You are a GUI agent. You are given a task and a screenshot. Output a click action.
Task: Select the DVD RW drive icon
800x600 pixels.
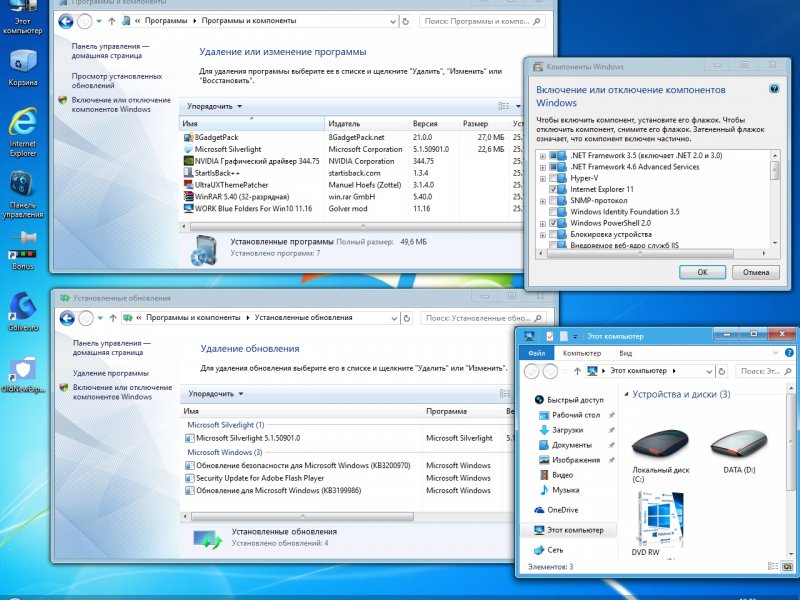659,523
